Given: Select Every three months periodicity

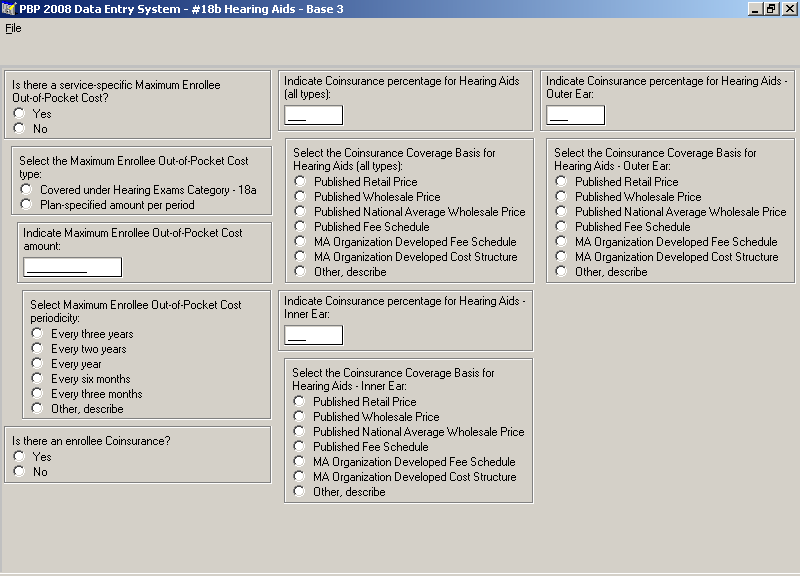Looking at the screenshot, I should point(37,393).
